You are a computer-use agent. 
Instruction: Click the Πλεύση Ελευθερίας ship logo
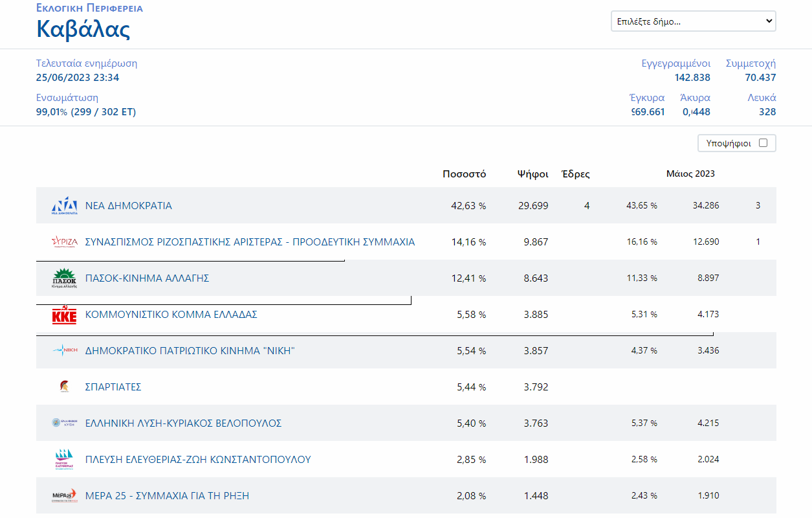(64, 460)
